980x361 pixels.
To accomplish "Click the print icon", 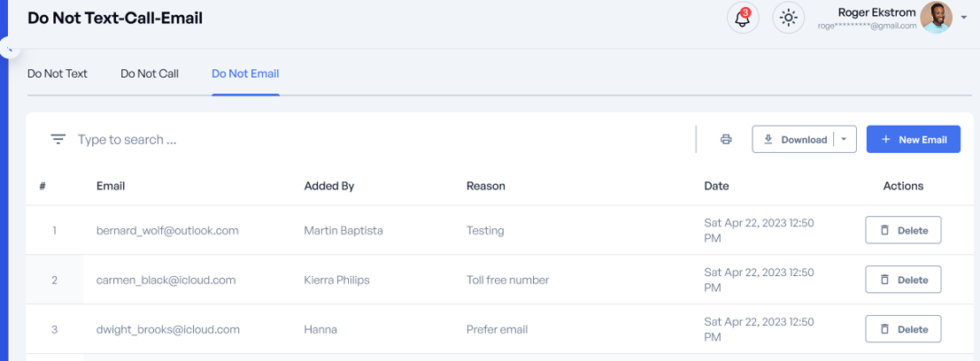I will [726, 140].
